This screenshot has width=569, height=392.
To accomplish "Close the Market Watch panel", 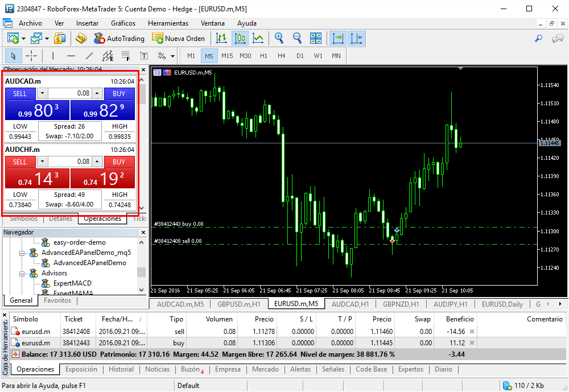I will coord(143,69).
